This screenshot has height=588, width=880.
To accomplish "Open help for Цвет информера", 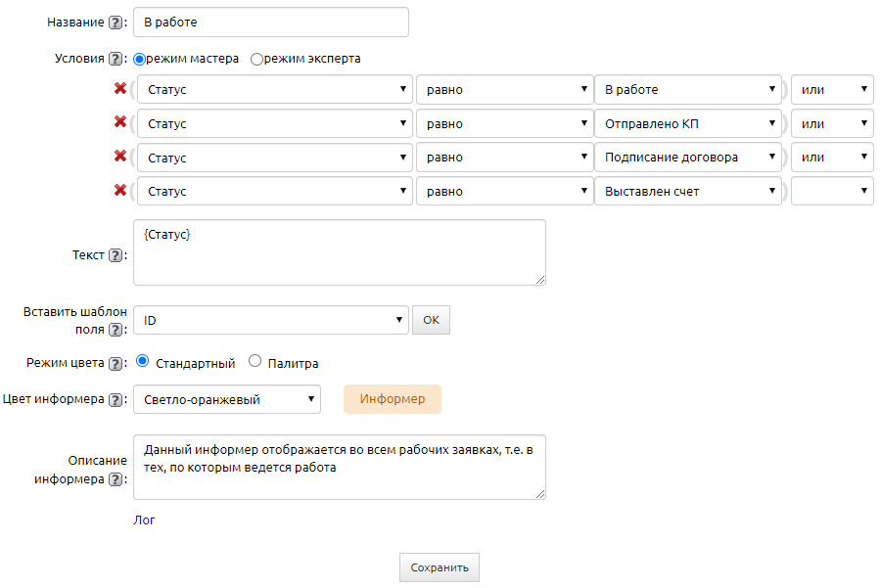I will coord(115,399).
